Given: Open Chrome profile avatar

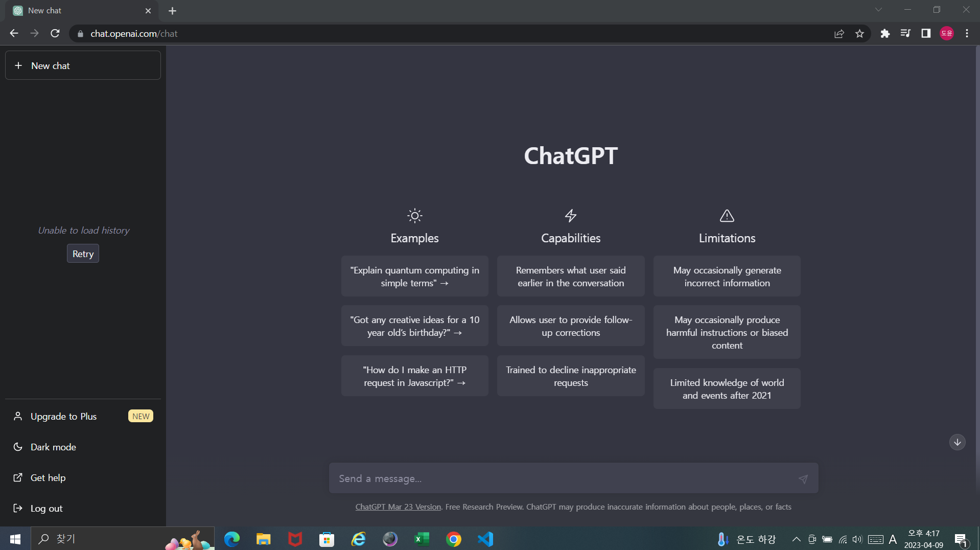Looking at the screenshot, I should click(x=947, y=34).
